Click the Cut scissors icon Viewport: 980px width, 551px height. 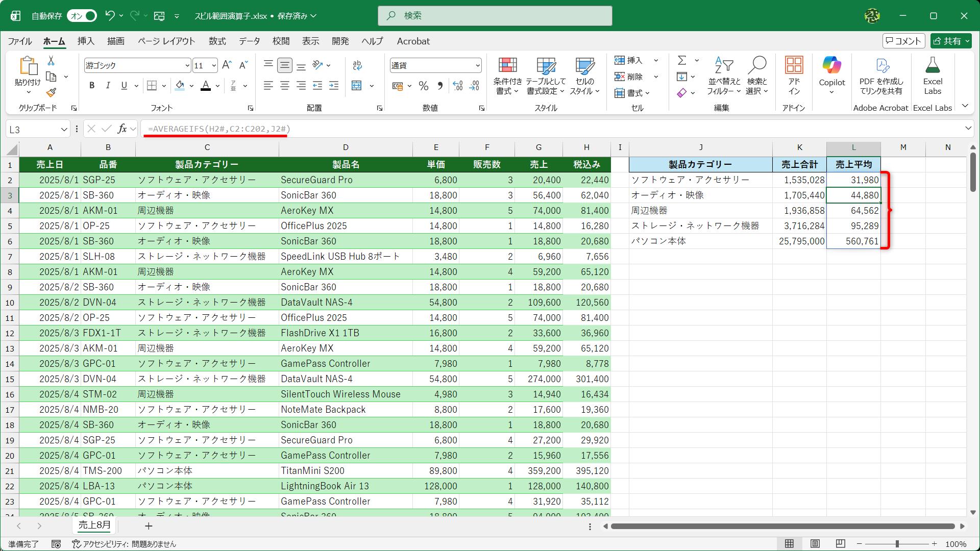coord(51,61)
